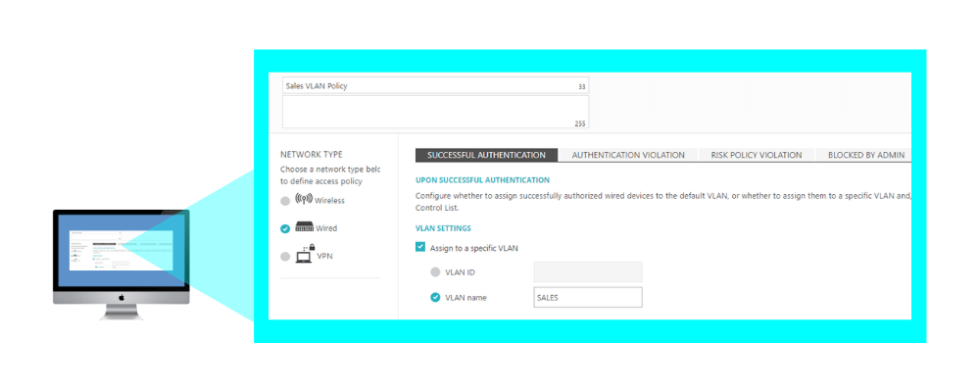
Task: Switch to the Risk Policy Violation tab
Action: 757,155
